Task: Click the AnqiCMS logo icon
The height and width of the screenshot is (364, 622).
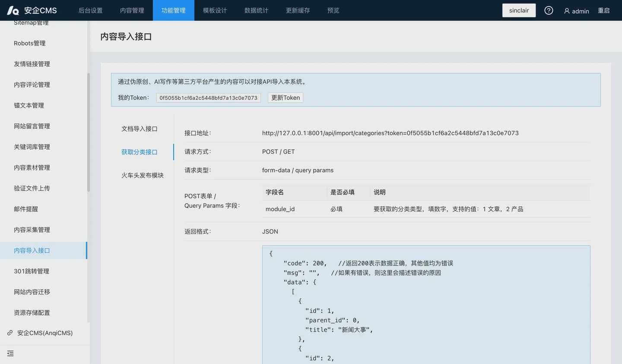Action: (x=13, y=10)
